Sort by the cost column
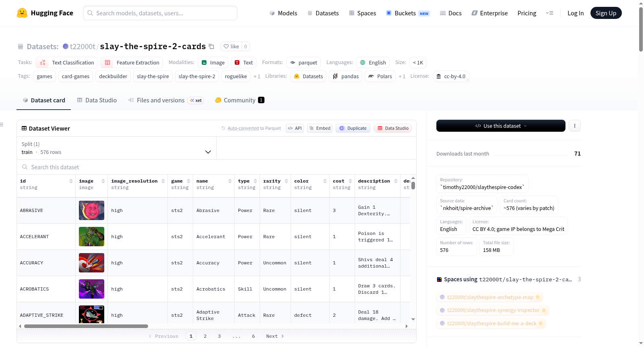Image resolution: width=644 pixels, height=347 pixels. (x=350, y=181)
